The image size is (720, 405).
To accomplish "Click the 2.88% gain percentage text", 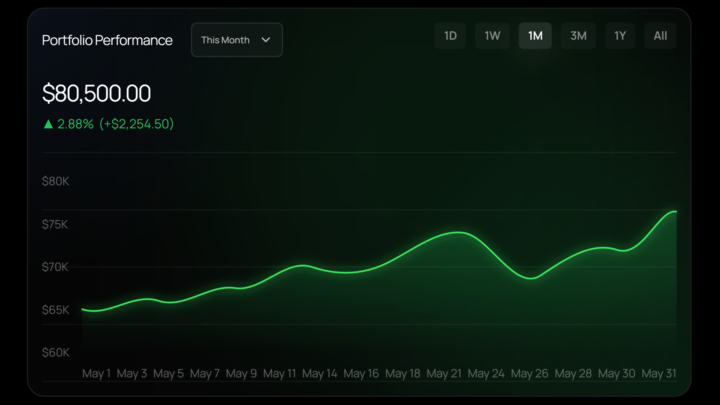I will pyautogui.click(x=75, y=124).
